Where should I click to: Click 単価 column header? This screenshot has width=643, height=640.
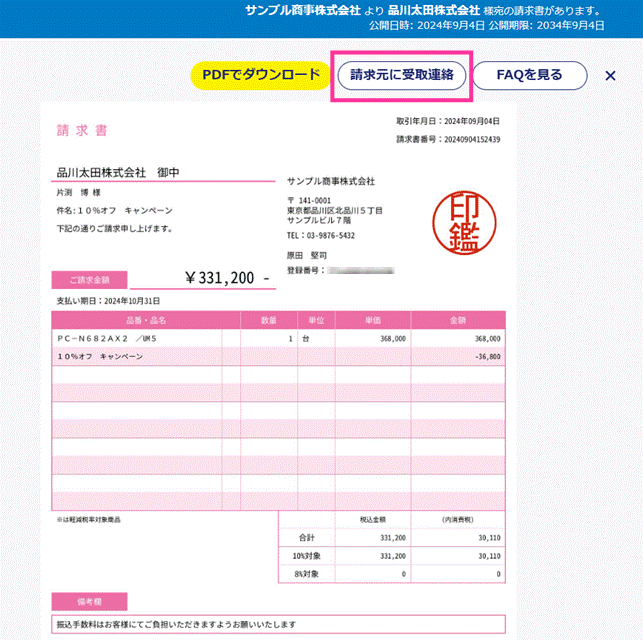tap(373, 321)
